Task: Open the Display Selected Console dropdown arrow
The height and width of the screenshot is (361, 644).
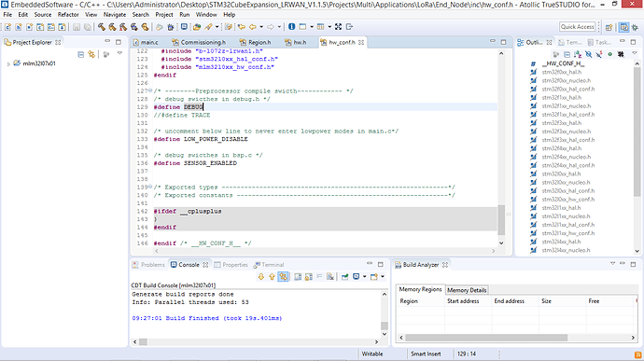Action: [x=364, y=277]
